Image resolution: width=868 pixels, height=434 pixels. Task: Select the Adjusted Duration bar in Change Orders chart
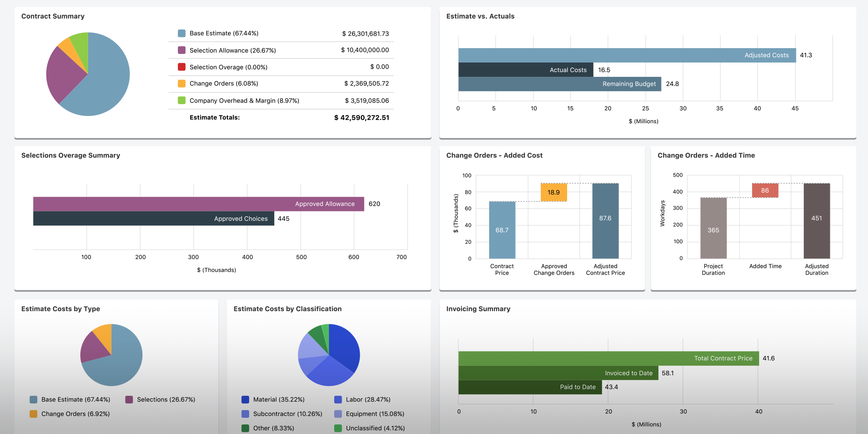point(817,221)
